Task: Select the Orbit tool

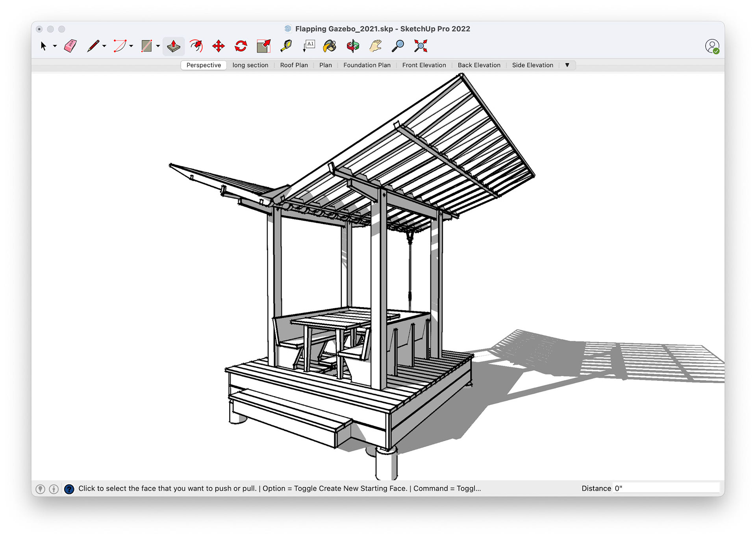Action: coord(353,46)
